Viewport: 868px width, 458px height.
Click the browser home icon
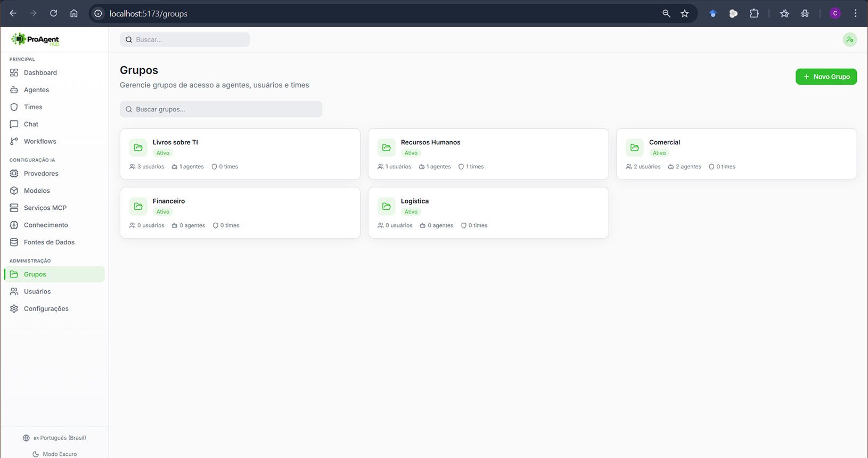pyautogui.click(x=74, y=14)
